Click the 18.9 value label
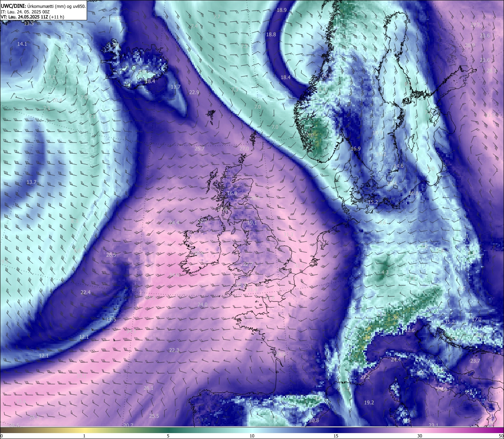The image size is (504, 439). pyautogui.click(x=282, y=10)
